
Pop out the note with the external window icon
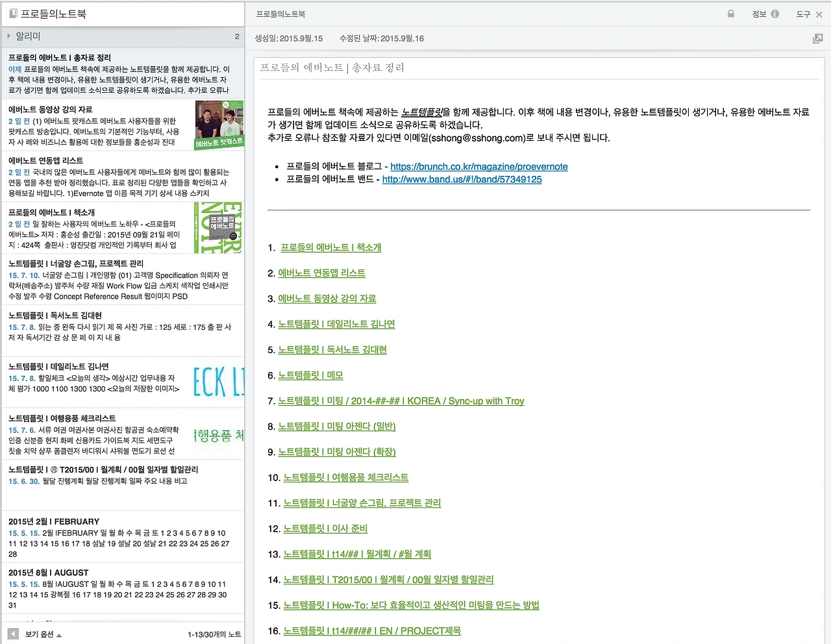coord(817,38)
